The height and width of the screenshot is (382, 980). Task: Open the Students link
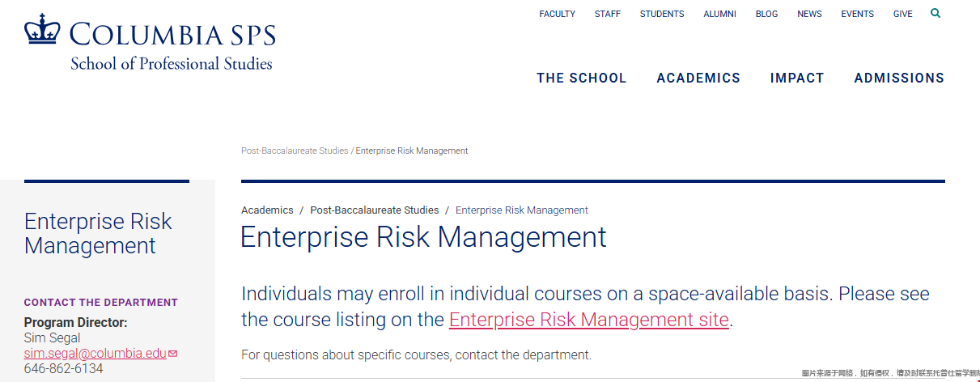pyautogui.click(x=662, y=14)
